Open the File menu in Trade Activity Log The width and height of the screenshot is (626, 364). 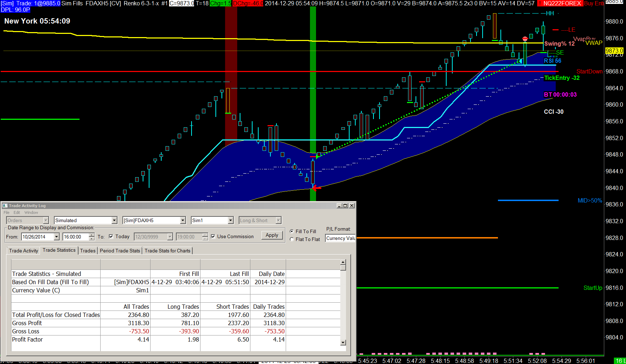6,212
